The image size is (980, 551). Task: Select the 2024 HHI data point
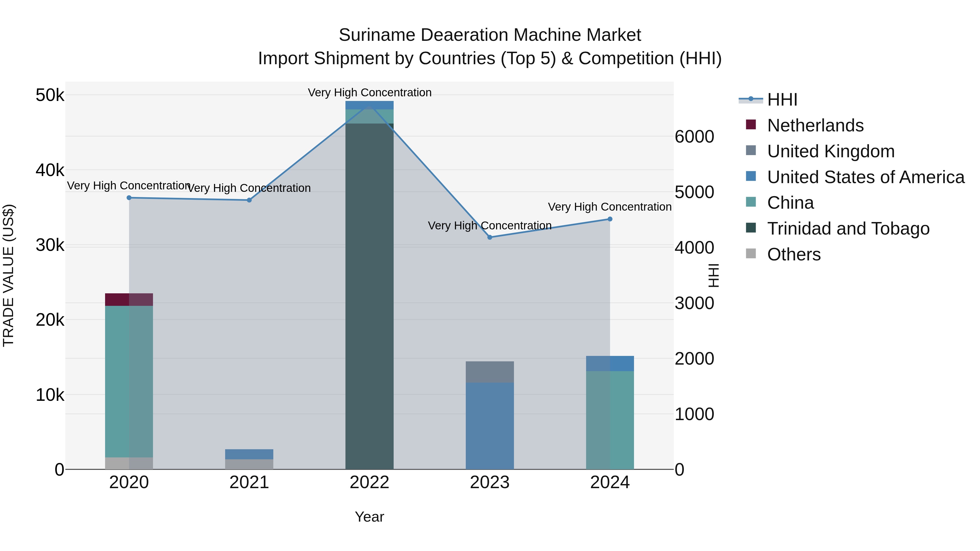tap(610, 219)
